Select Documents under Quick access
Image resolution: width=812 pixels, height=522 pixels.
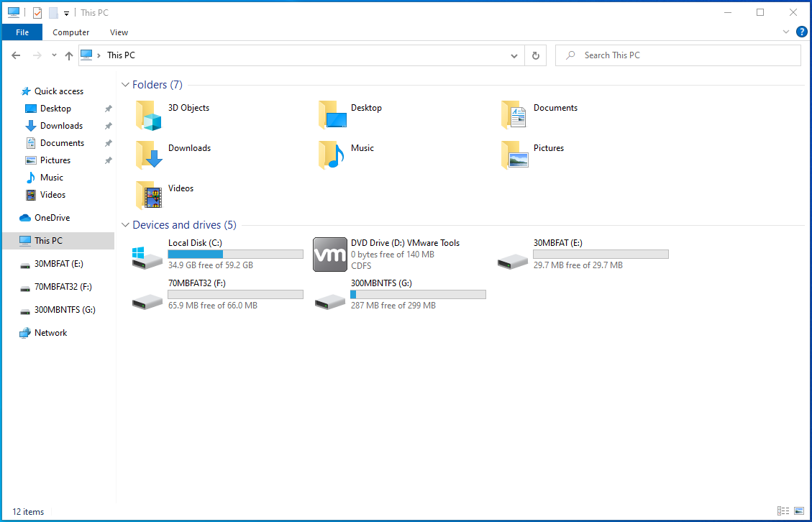tap(62, 143)
